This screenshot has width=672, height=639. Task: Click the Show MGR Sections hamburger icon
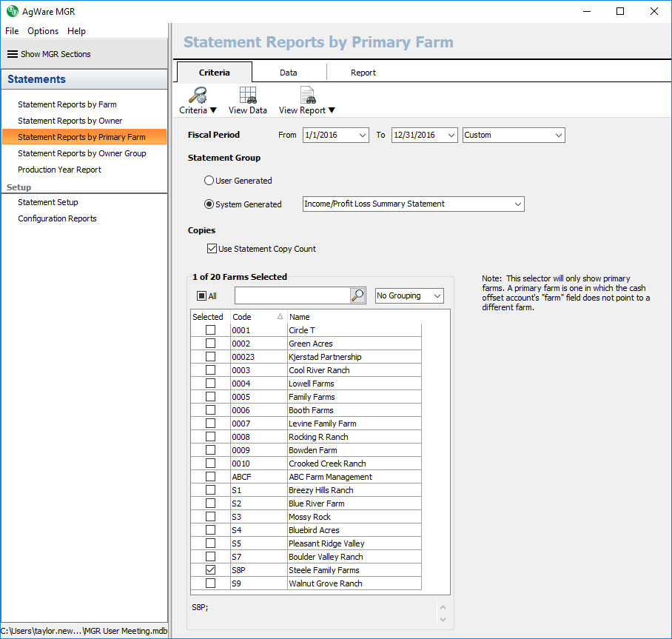point(13,54)
